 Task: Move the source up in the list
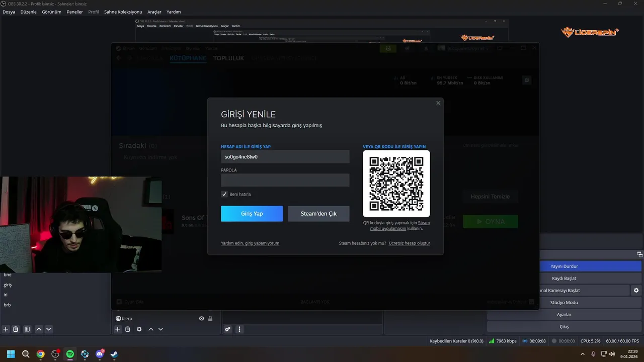pyautogui.click(x=150, y=329)
